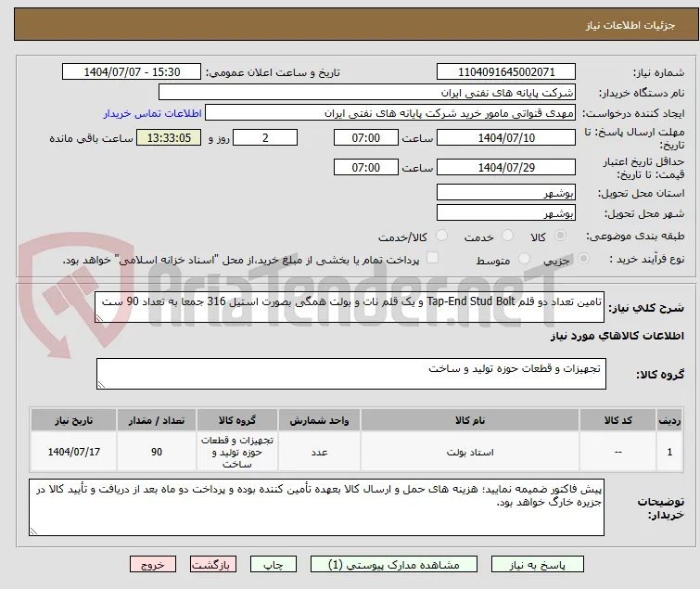Select the خدمت radio button
Screen dimensions: 700x589
(507, 236)
